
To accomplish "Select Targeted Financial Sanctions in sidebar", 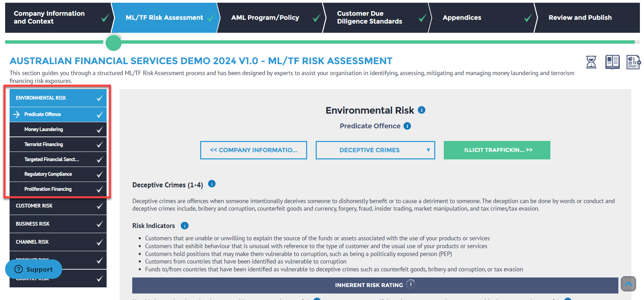I will click(x=58, y=159).
